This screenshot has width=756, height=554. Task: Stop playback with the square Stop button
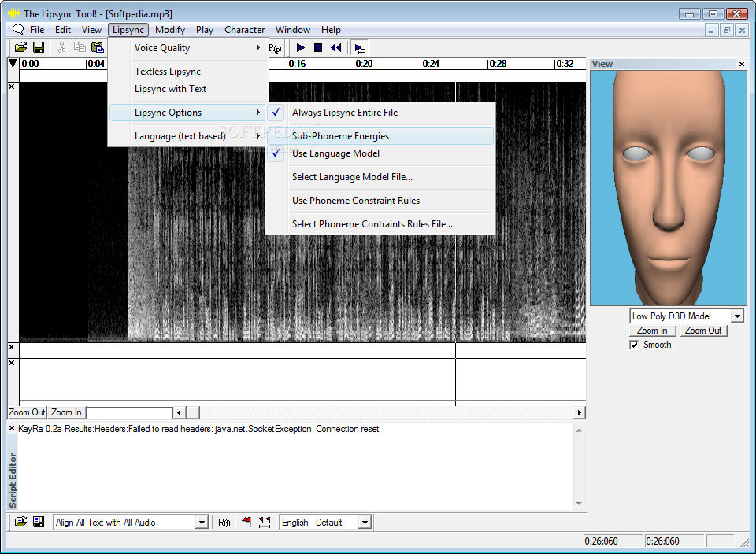tap(318, 48)
